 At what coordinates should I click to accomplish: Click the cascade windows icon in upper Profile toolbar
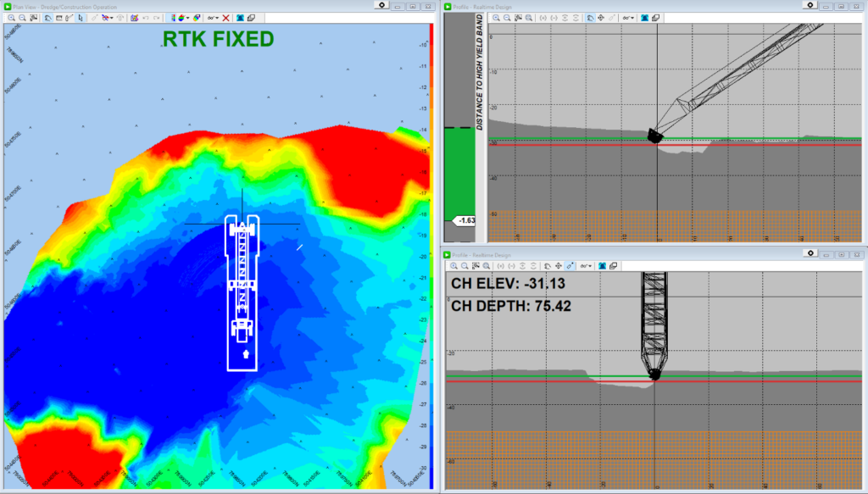click(656, 18)
